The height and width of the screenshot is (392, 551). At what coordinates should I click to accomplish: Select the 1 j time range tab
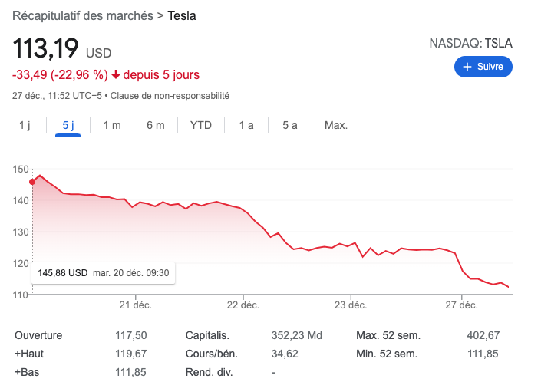(x=25, y=125)
